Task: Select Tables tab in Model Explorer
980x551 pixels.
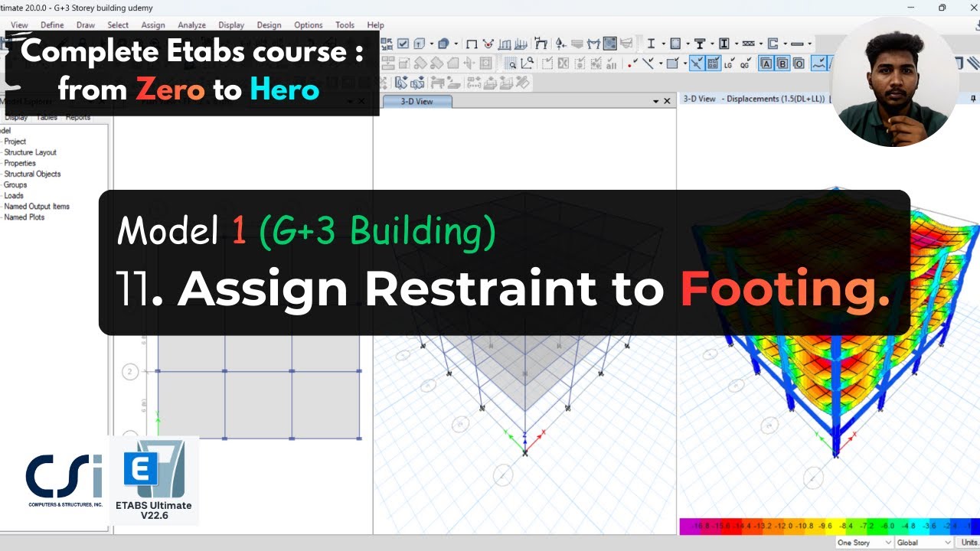Action: 47,117
